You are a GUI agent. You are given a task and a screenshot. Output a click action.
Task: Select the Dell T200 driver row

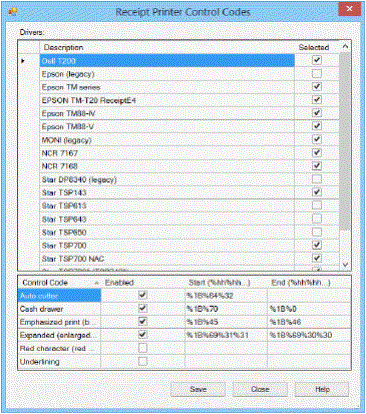point(167,61)
